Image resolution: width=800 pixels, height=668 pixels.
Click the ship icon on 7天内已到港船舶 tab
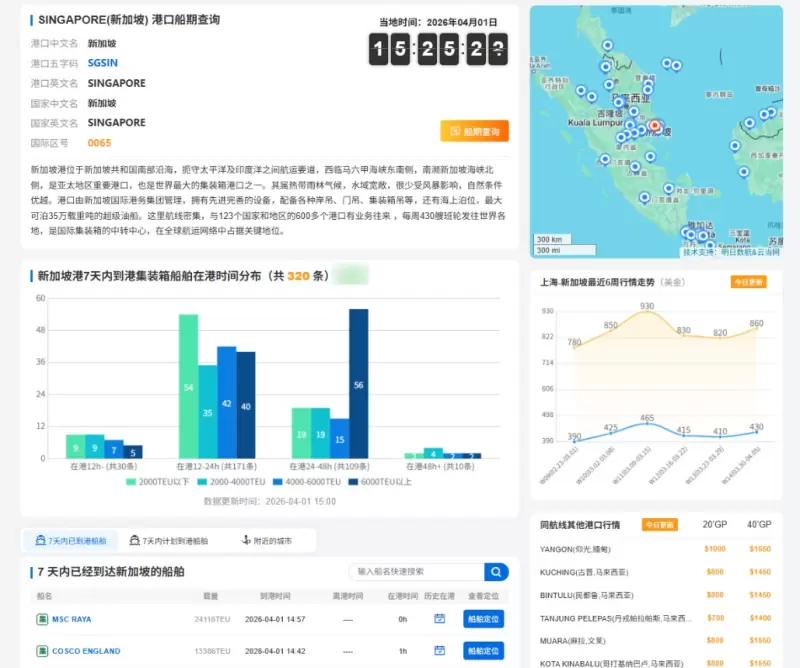coord(38,539)
